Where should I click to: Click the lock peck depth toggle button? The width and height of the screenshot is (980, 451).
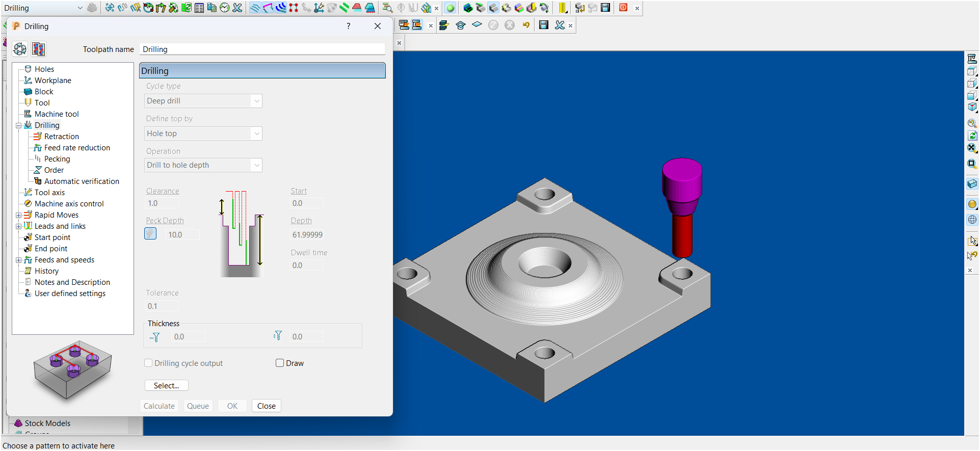[x=150, y=234]
